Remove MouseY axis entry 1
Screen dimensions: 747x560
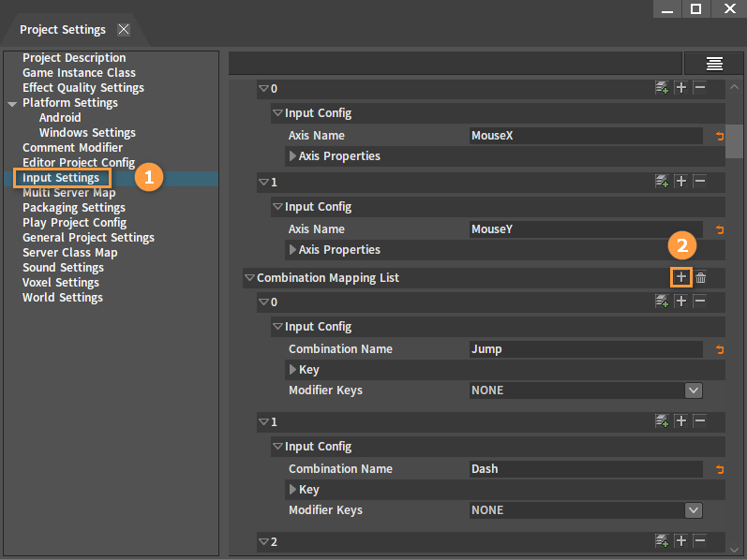coord(700,181)
